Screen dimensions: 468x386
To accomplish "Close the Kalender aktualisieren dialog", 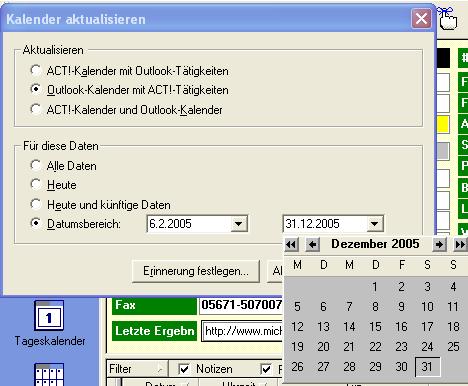I will [x=421, y=18].
